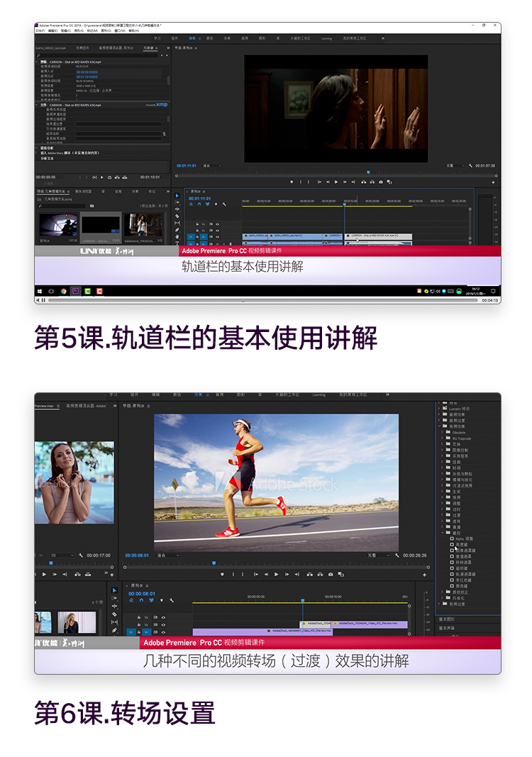
Task: Click the Premiere Pro taskbar icon
Action: coord(75,291)
